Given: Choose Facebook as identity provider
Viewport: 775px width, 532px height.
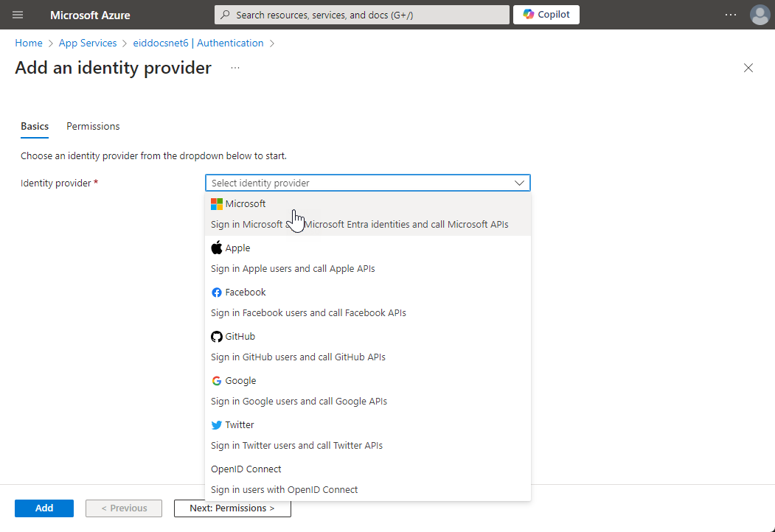Looking at the screenshot, I should click(367, 302).
